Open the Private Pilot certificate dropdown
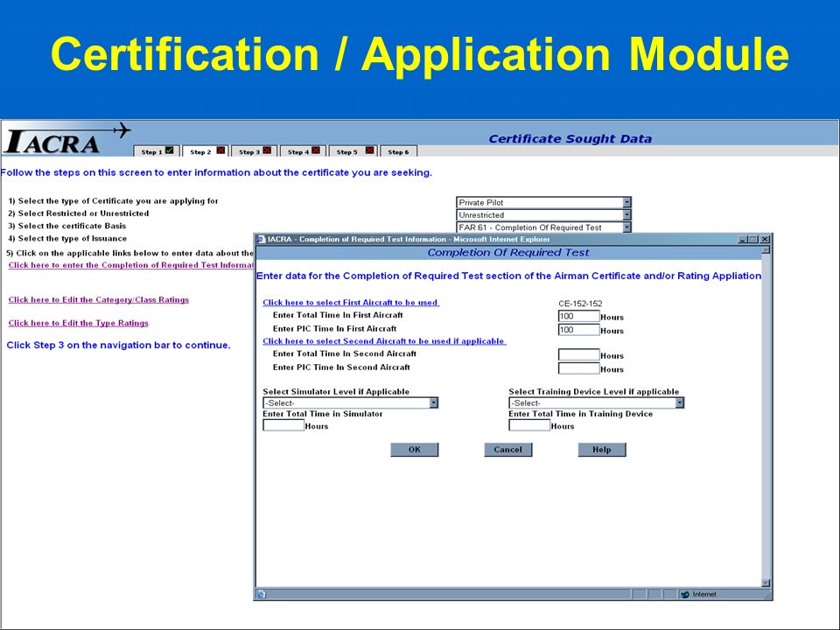This screenshot has height=630, width=840. point(543,202)
